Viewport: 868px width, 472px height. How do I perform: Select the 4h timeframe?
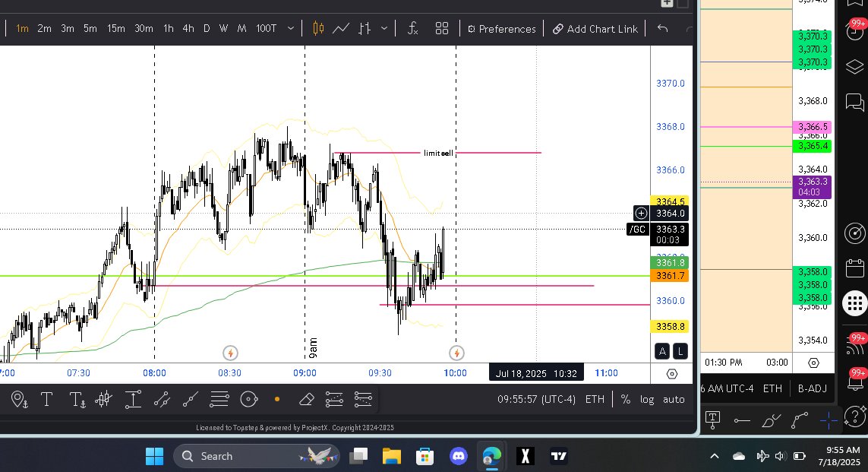click(x=188, y=28)
